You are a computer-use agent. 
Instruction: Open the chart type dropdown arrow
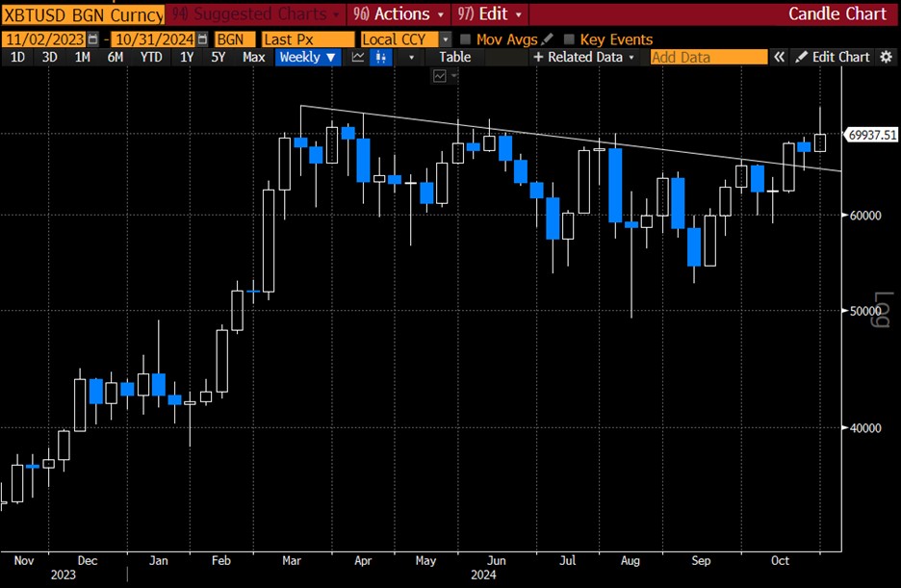pos(411,57)
